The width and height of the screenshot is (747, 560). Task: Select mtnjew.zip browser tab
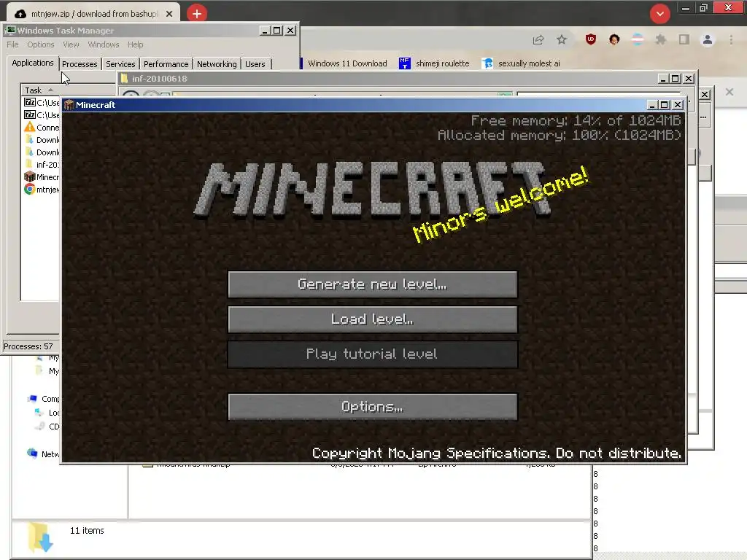(x=93, y=14)
